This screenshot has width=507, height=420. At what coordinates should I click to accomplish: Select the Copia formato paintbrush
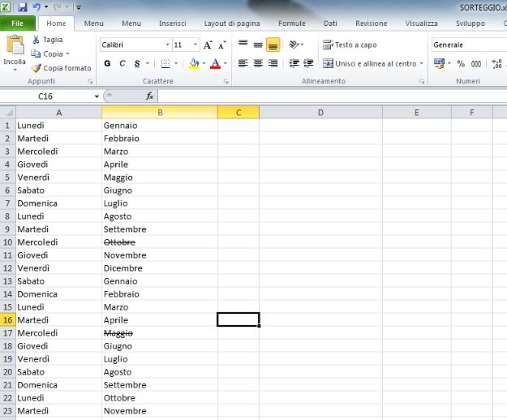37,68
